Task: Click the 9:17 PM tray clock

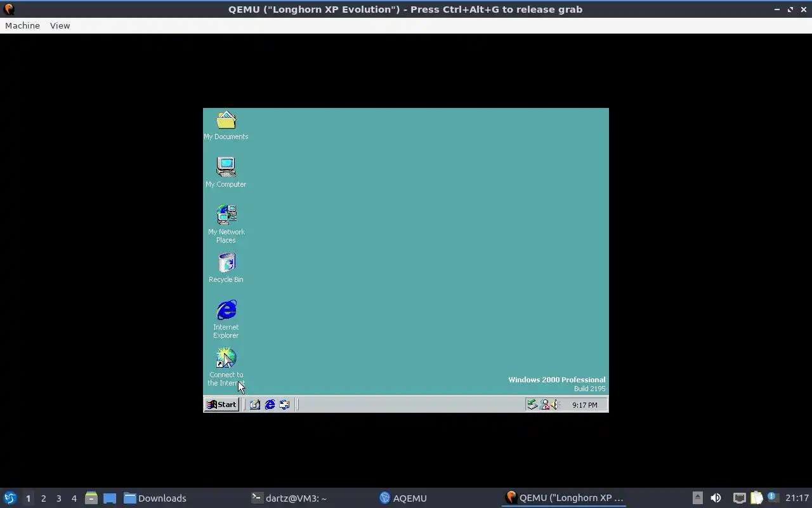Action: point(584,405)
